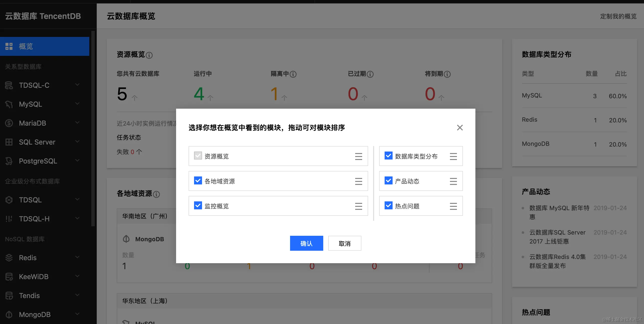The image size is (644, 324).
Task: Expand the PostgreSQL menu chevron
Action: tap(78, 160)
